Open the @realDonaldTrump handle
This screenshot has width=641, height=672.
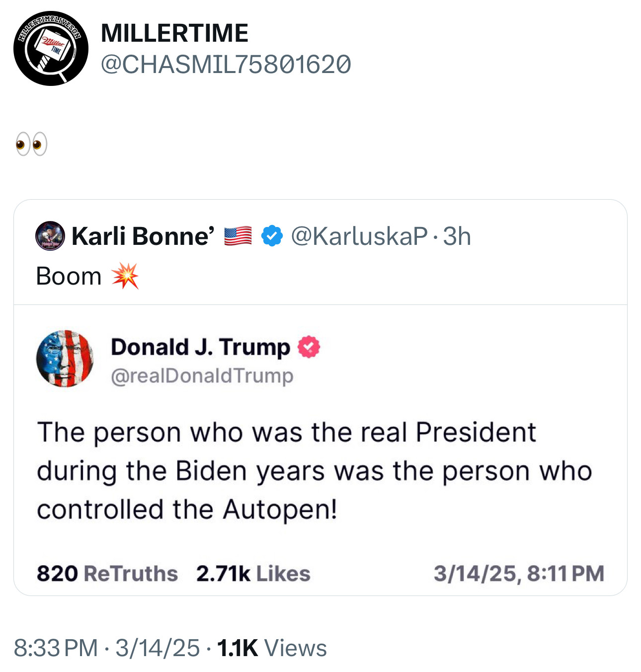click(202, 375)
